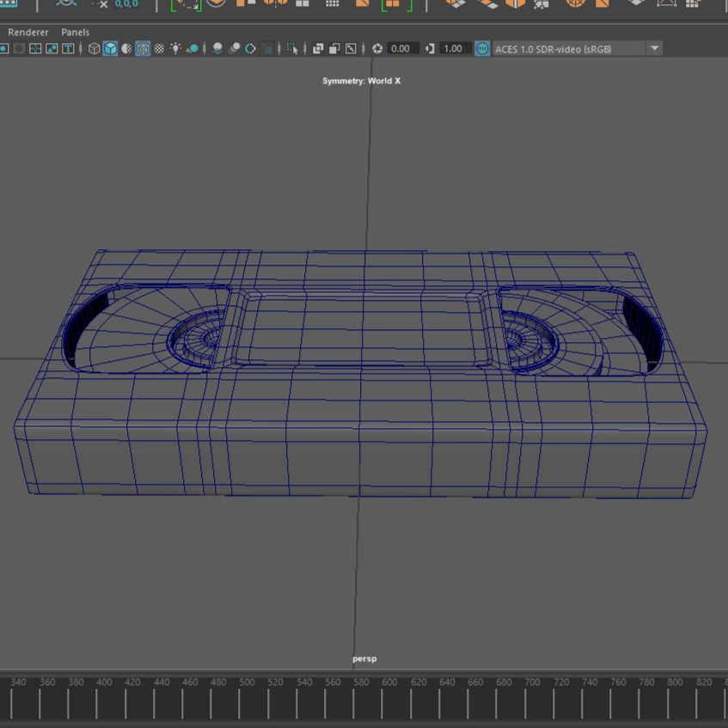The width and height of the screenshot is (728, 728).
Task: Click the persp camera label
Action: (x=364, y=658)
